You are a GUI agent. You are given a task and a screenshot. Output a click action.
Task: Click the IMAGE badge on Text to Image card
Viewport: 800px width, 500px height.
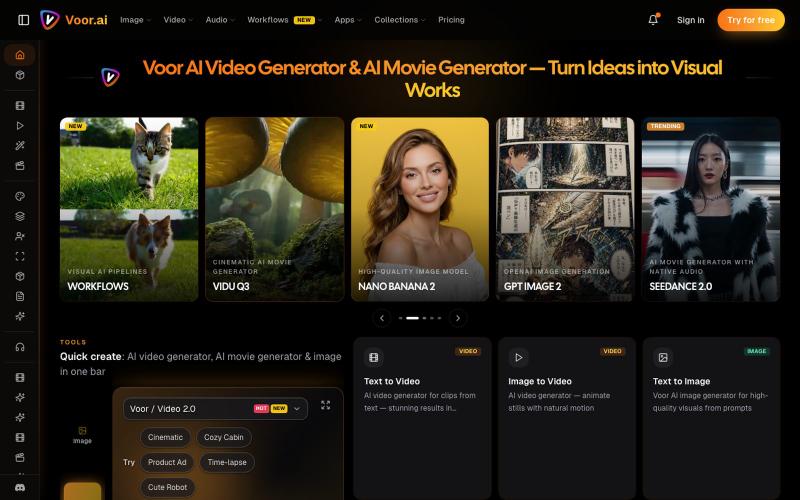[757, 351]
